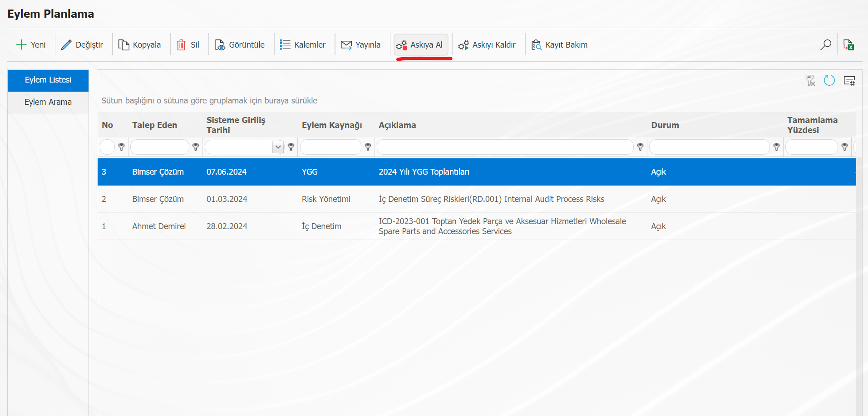Click the "28.02.2024" date cell
This screenshot has width=868, height=416.
click(227, 226)
